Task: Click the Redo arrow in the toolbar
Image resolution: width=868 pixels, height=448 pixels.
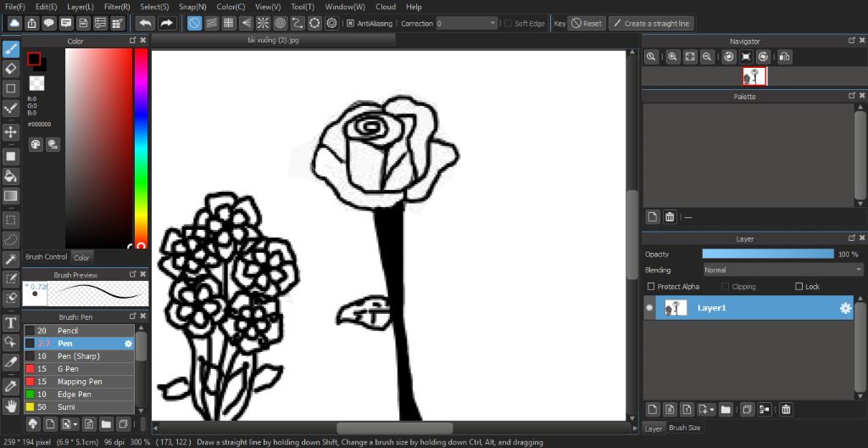Action: 166,23
